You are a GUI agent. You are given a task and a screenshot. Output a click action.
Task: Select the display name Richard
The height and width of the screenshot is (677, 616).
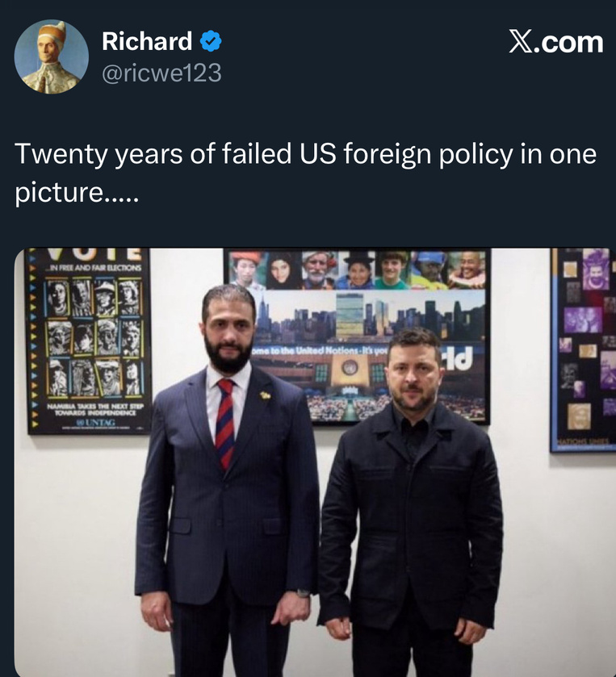(147, 41)
